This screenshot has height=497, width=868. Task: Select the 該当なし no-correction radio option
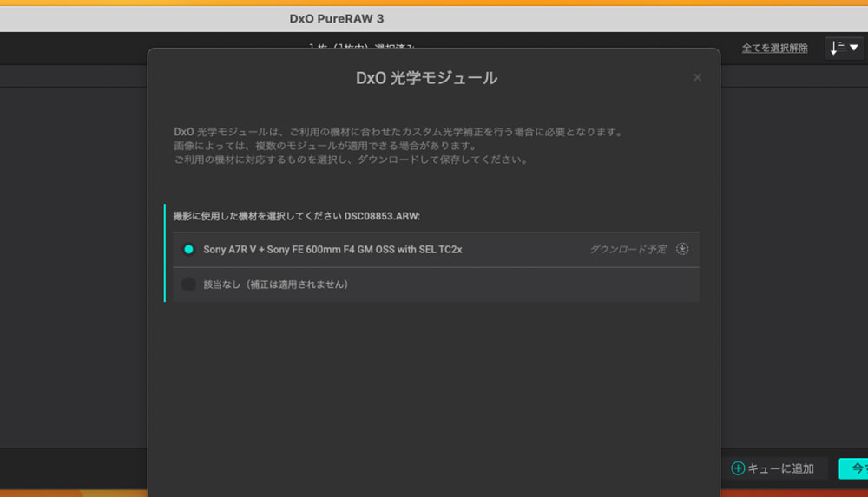pos(188,284)
